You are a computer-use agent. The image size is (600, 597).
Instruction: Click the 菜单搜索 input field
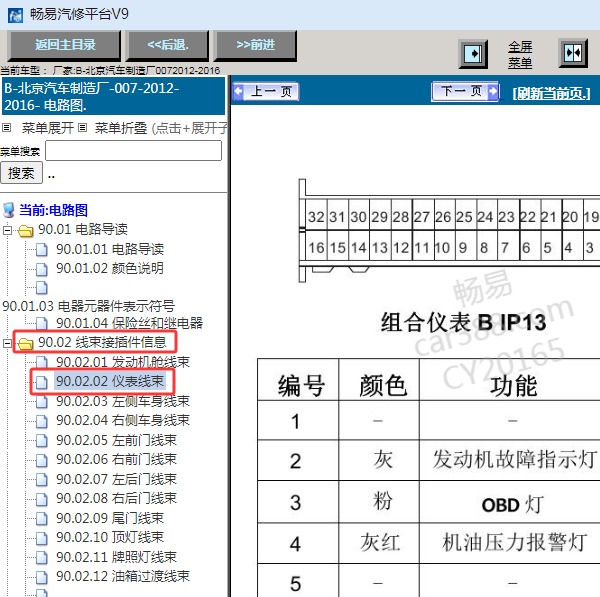[x=133, y=151]
